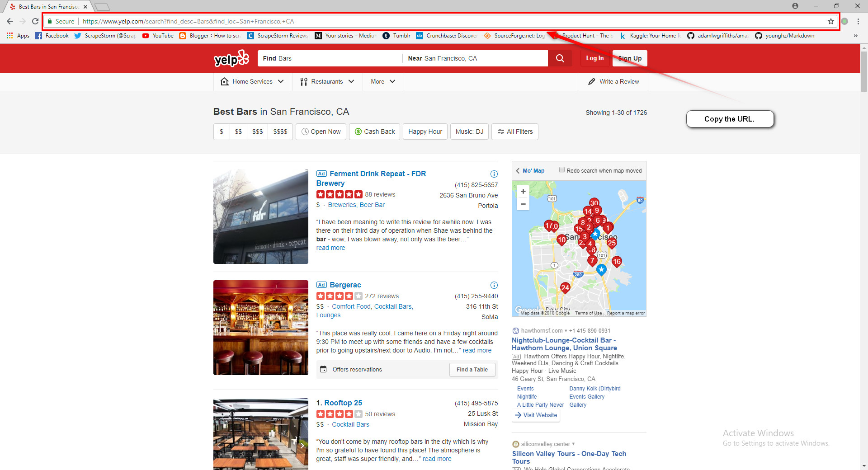This screenshot has height=470, width=868.
Task: Open the Blogger bookmark
Action: 210,36
